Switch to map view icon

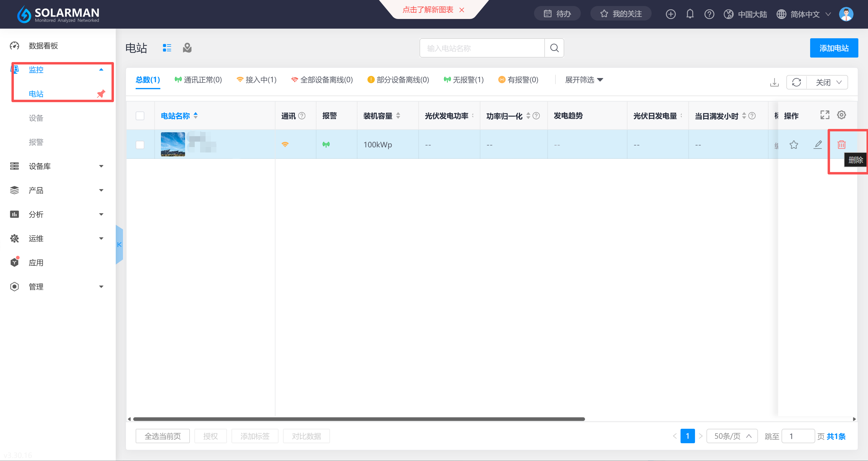(187, 48)
